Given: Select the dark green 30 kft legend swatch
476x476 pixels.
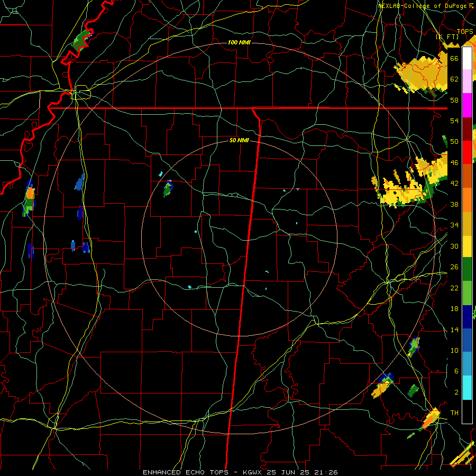Looking at the screenshot, I should coord(467,269).
